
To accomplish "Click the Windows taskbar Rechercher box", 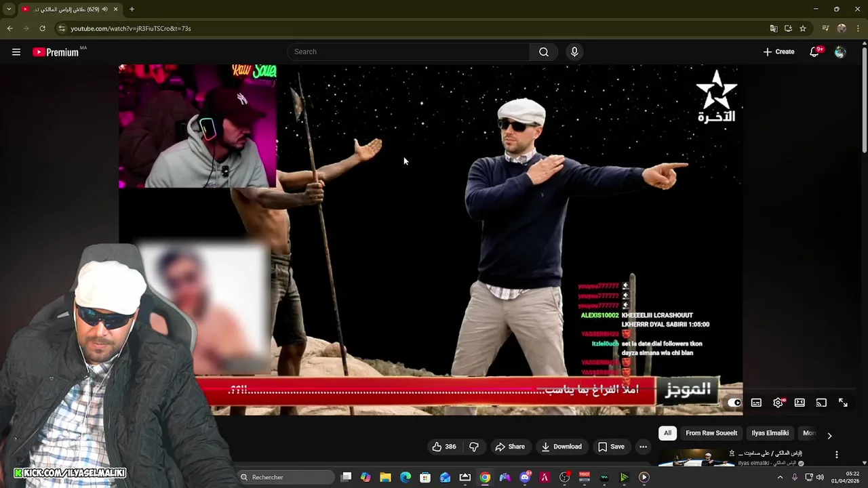I will (x=285, y=477).
